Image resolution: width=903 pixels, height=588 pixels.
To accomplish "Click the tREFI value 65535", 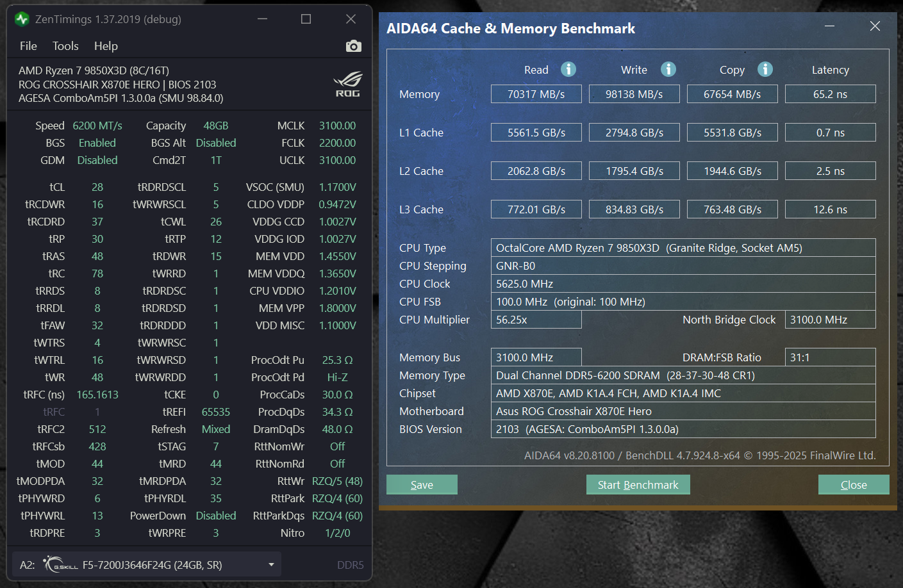I will tap(216, 412).
